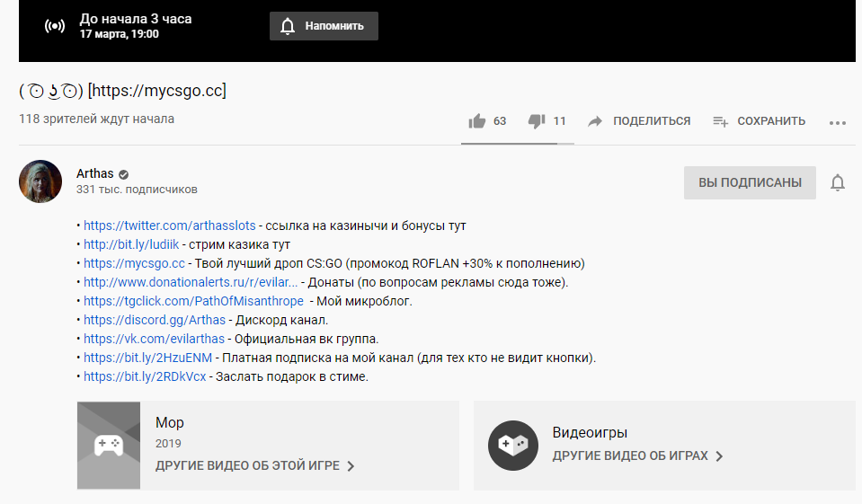Open the donationalerts.ru donation link
The image size is (862, 504).
click(191, 282)
